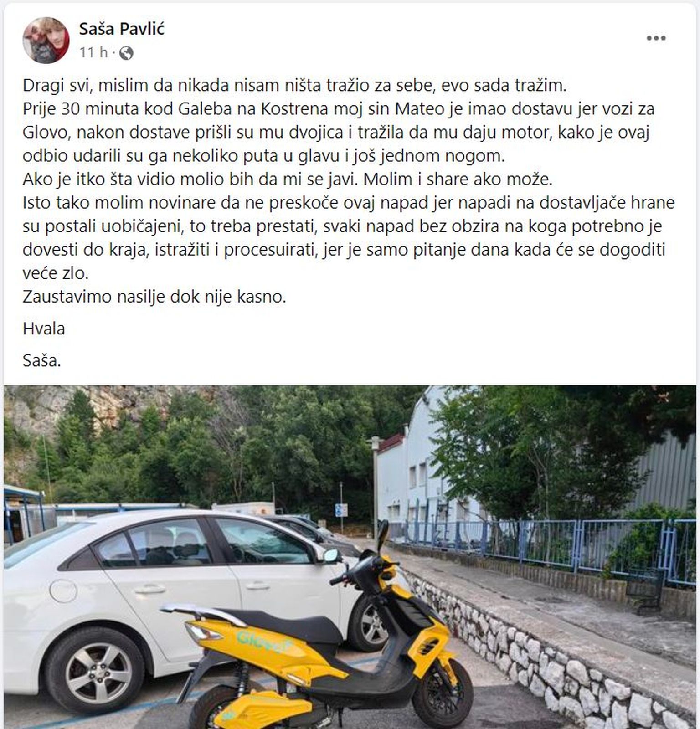
Task: Click the author name Saša Pavlić
Action: 122,29
